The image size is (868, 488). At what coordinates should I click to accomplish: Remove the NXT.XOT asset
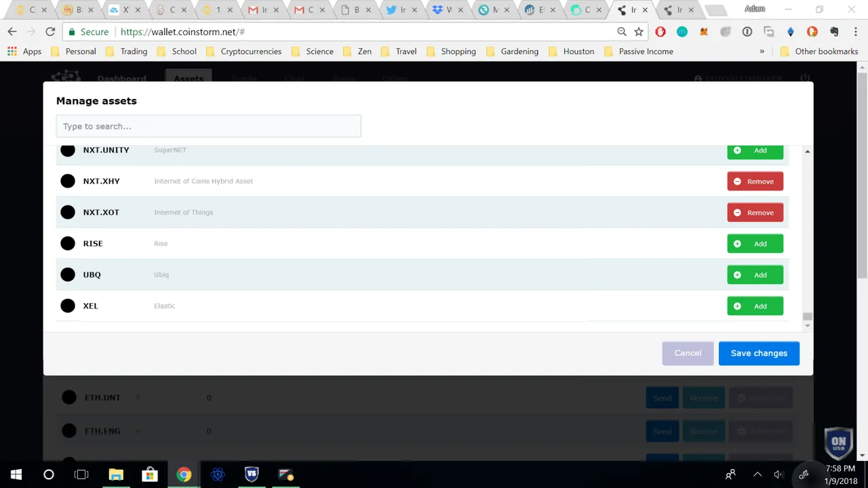(755, 213)
